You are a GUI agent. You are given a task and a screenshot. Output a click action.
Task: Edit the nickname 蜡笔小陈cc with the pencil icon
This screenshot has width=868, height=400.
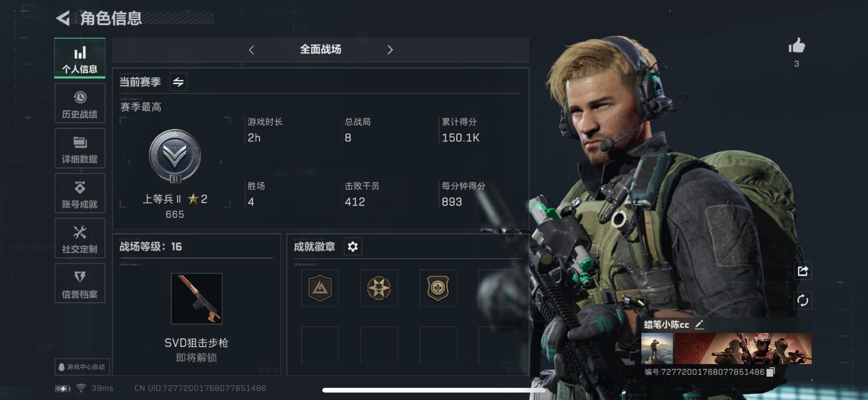(x=699, y=325)
